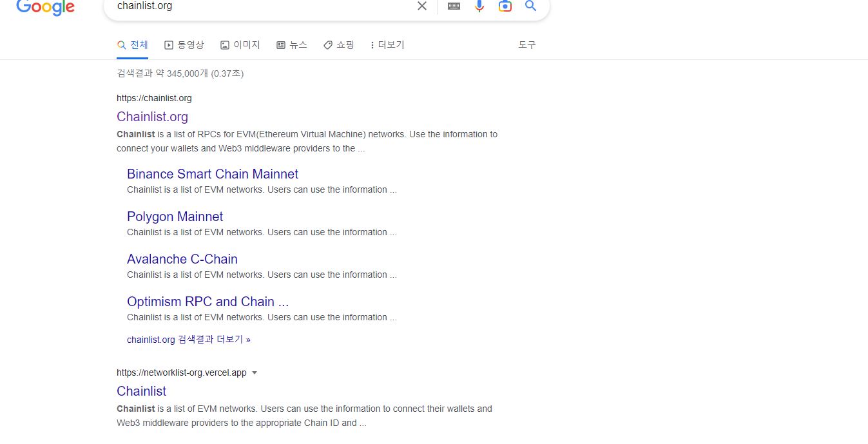Switch to the 뉴스 news tab

click(x=292, y=45)
